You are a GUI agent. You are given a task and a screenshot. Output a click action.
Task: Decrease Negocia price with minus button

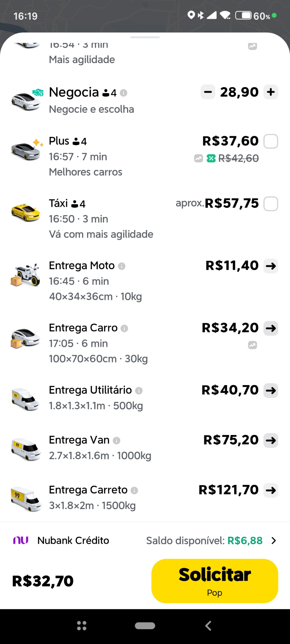208,92
